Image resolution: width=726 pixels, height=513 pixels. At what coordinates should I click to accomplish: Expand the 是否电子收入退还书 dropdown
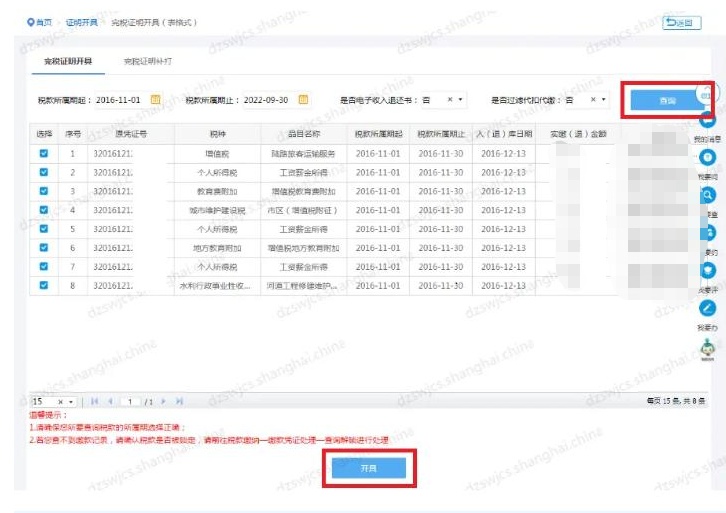[460, 100]
